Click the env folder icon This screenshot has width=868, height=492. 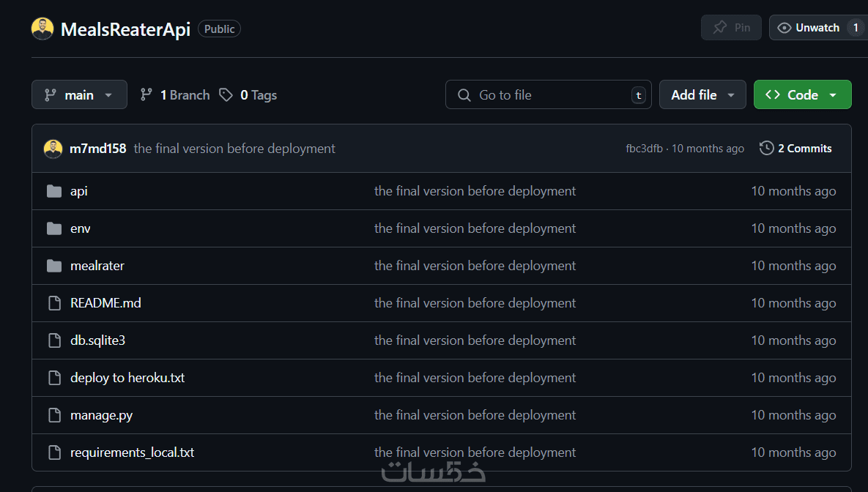click(53, 228)
